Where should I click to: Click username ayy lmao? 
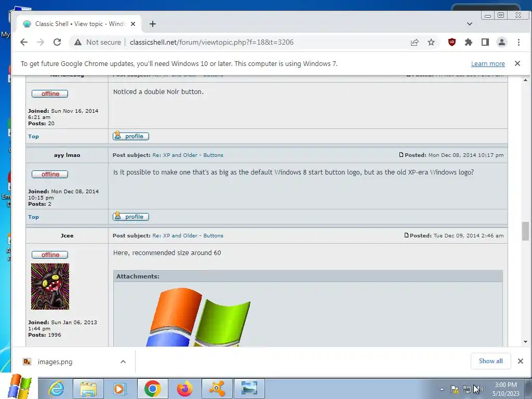[67, 155]
